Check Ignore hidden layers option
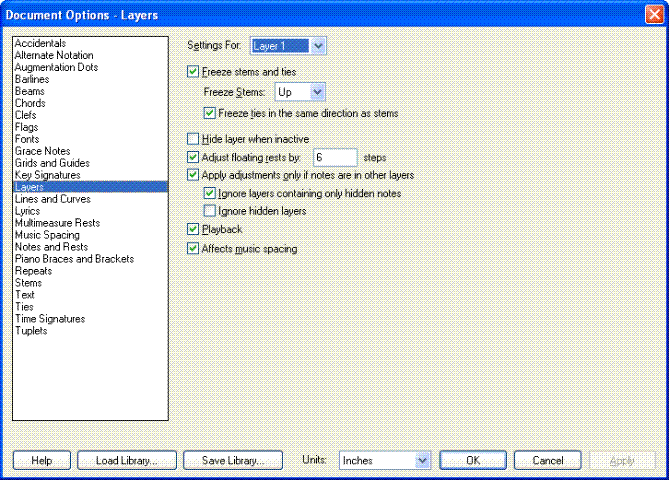 (210, 211)
